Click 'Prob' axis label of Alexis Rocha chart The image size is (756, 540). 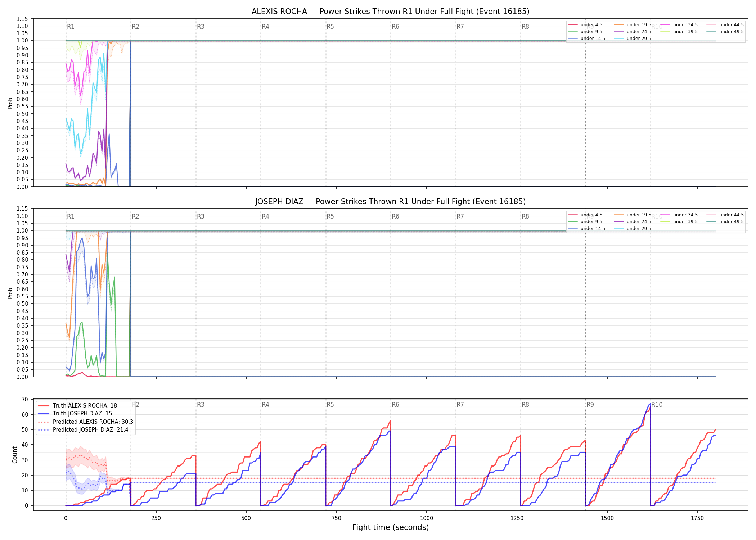click(10, 103)
